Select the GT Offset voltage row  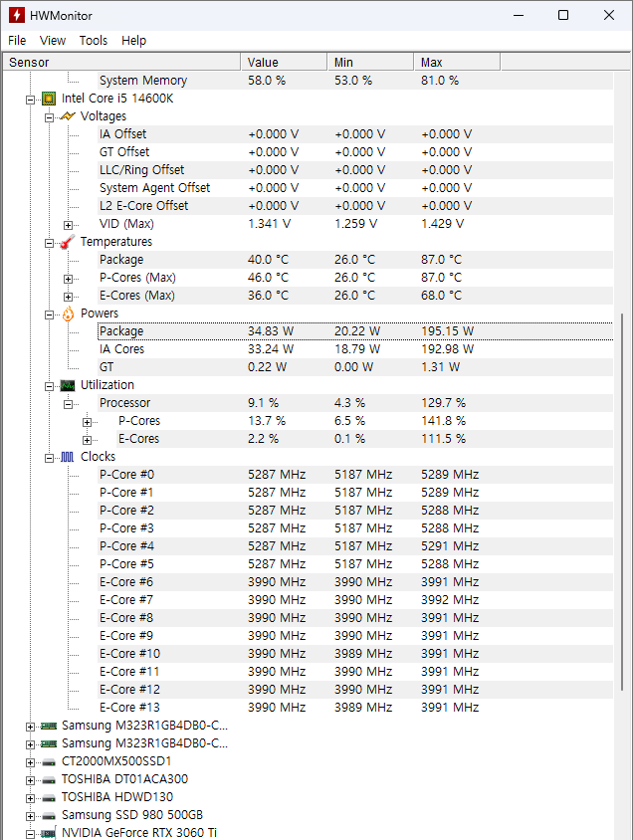click(355, 152)
